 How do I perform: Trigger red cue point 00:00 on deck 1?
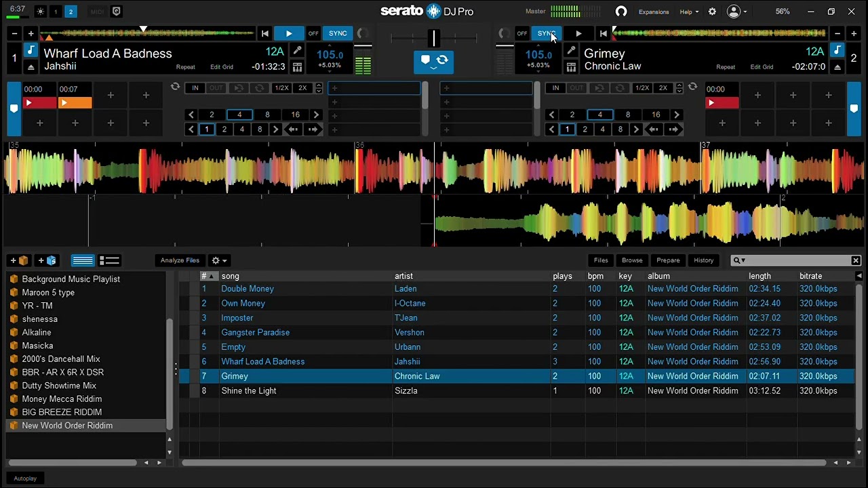(x=39, y=103)
